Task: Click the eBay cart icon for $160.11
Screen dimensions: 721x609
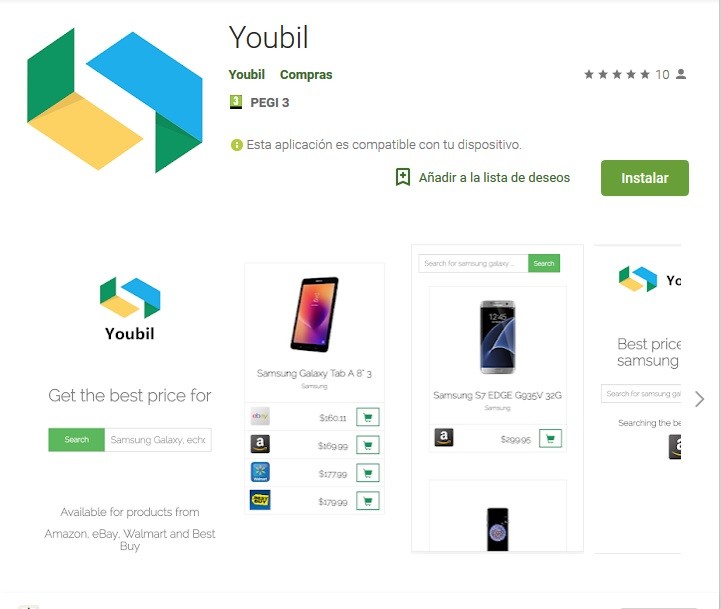Action: (x=368, y=417)
